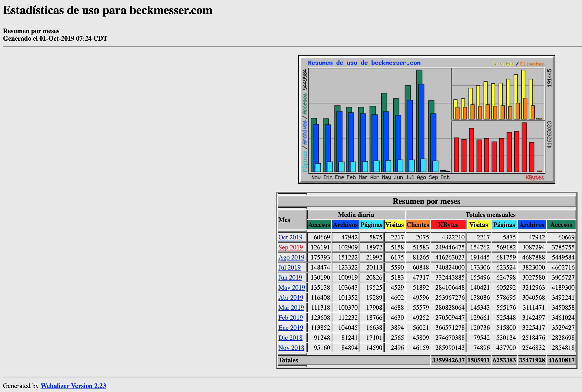Click the usage summary bar chart image
The image size is (582, 392).
[x=427, y=119]
